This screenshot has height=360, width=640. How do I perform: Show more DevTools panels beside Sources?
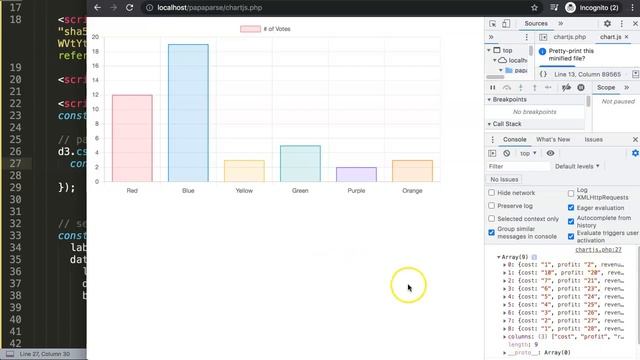[561, 24]
